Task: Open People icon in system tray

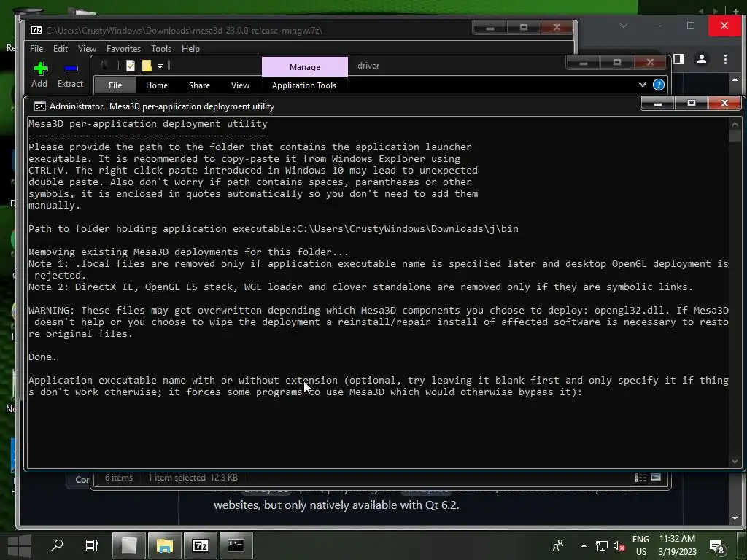Action: (x=558, y=545)
